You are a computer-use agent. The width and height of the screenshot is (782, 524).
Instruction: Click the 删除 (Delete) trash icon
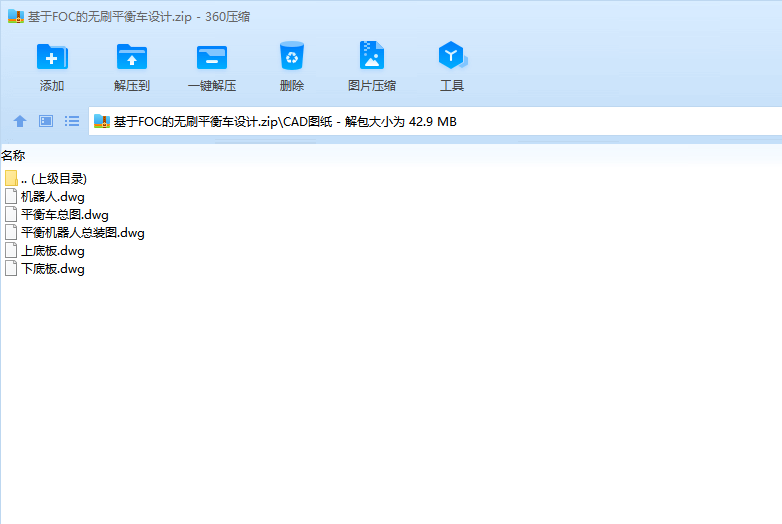coord(292,56)
